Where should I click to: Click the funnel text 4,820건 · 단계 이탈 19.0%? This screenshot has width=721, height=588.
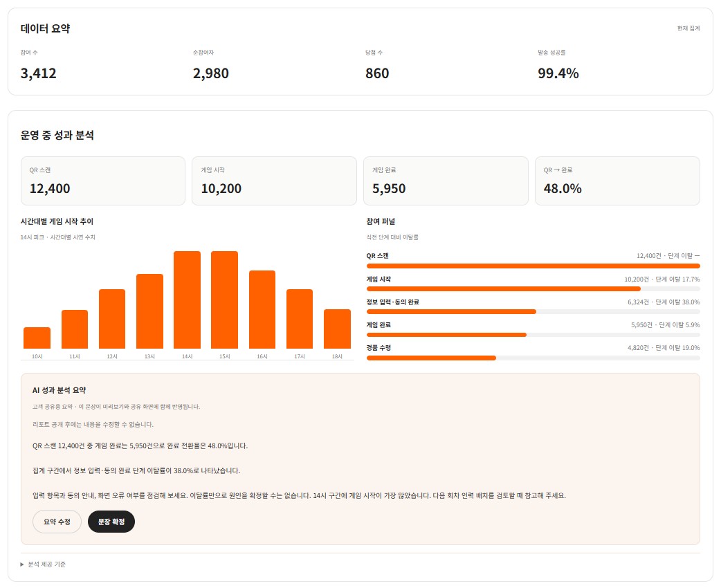pyautogui.click(x=664, y=348)
